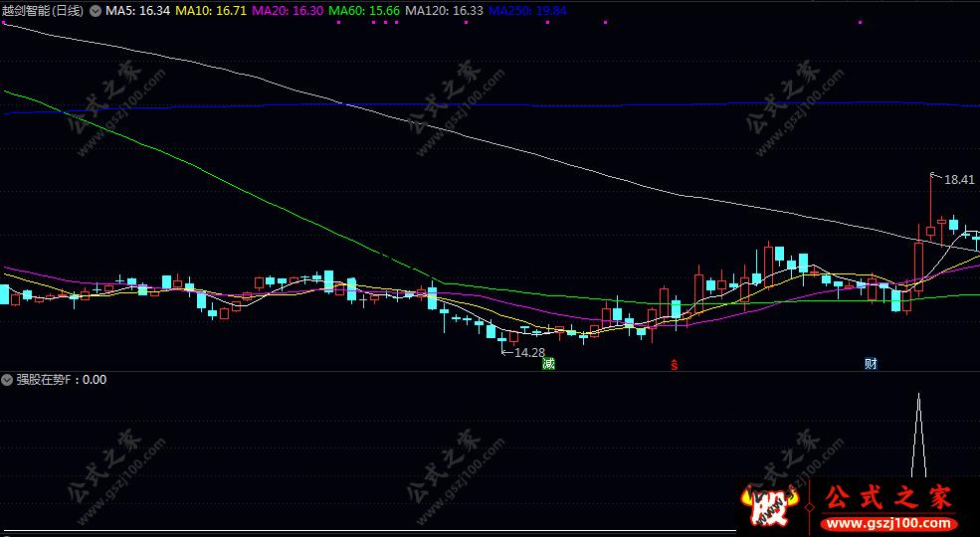The width and height of the screenshot is (980, 537).
Task: Open the 强股在势F indicator dropdown arrow
Action: tap(8, 380)
